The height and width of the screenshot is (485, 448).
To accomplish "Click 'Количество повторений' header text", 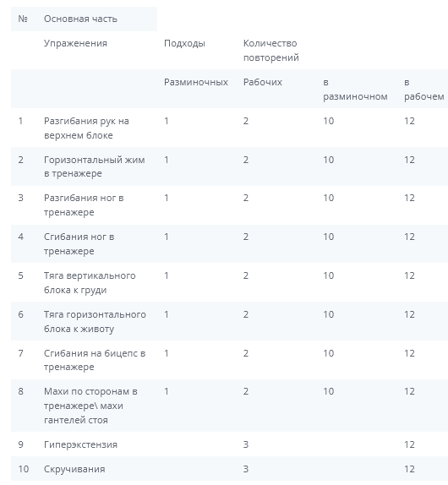I will coord(271,50).
